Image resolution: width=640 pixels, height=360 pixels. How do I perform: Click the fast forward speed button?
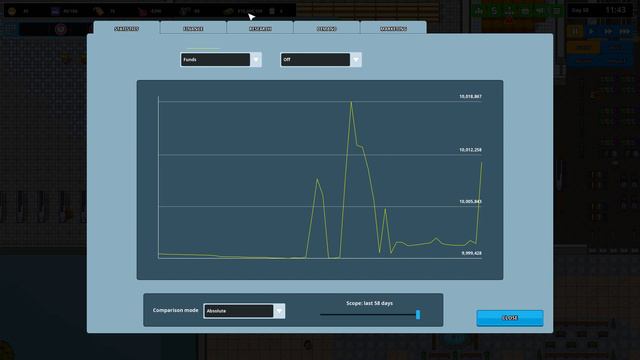click(x=608, y=31)
